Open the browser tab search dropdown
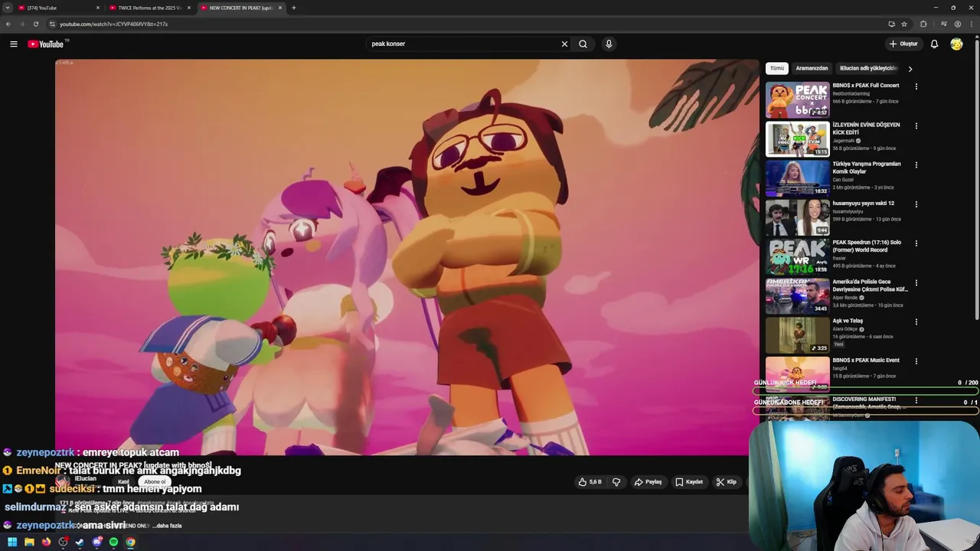 coord(7,8)
